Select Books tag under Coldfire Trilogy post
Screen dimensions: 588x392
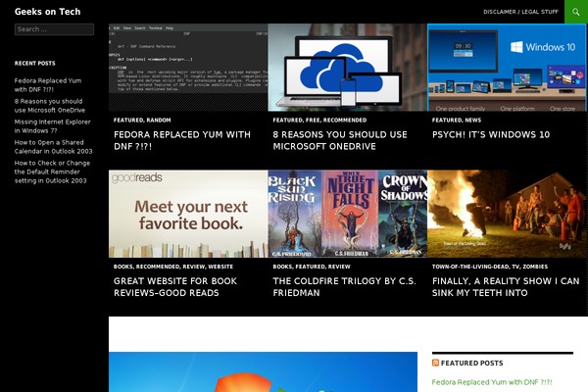[282, 267]
